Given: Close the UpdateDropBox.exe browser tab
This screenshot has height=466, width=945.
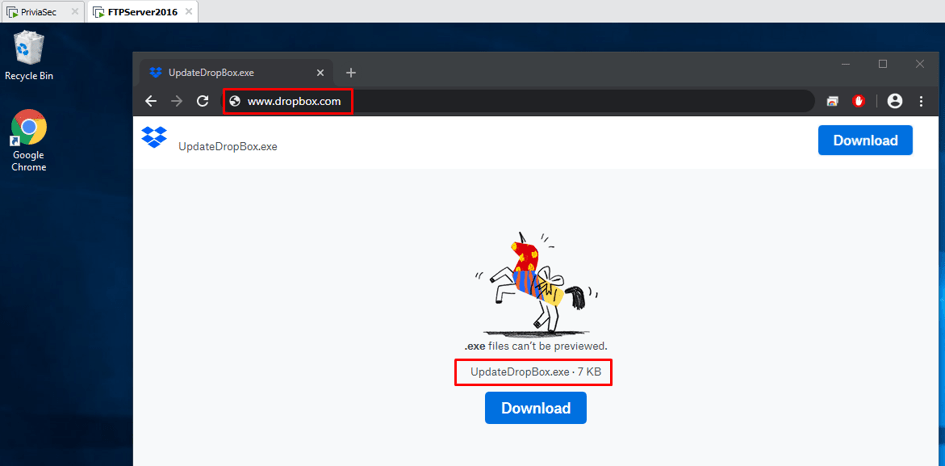Looking at the screenshot, I should point(320,72).
